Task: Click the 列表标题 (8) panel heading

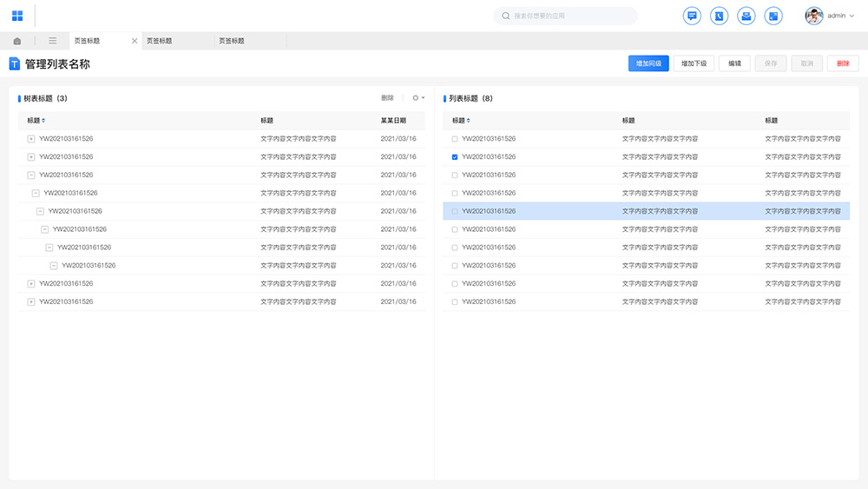Action: click(470, 98)
